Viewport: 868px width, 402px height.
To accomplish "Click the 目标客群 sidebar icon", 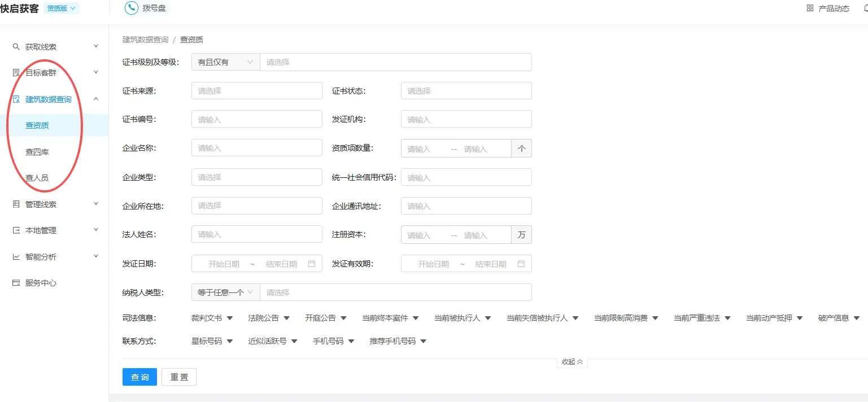I will click(x=16, y=73).
